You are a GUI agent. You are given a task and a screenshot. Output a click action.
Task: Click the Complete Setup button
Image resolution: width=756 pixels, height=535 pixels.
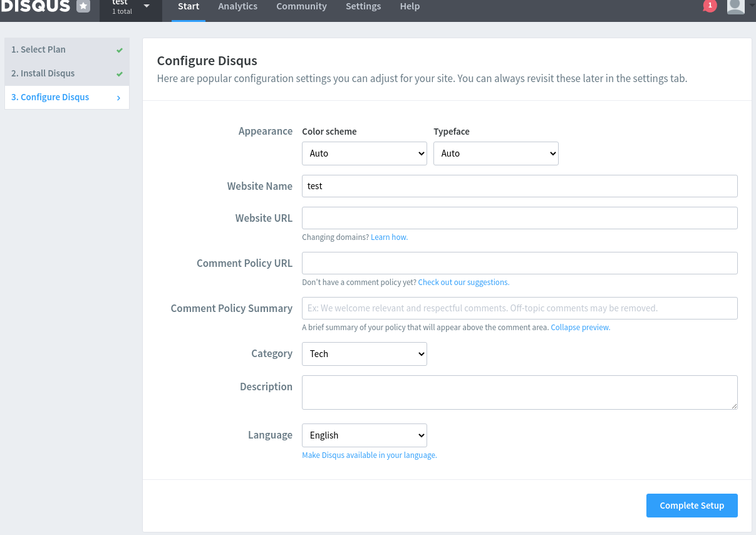(x=692, y=506)
